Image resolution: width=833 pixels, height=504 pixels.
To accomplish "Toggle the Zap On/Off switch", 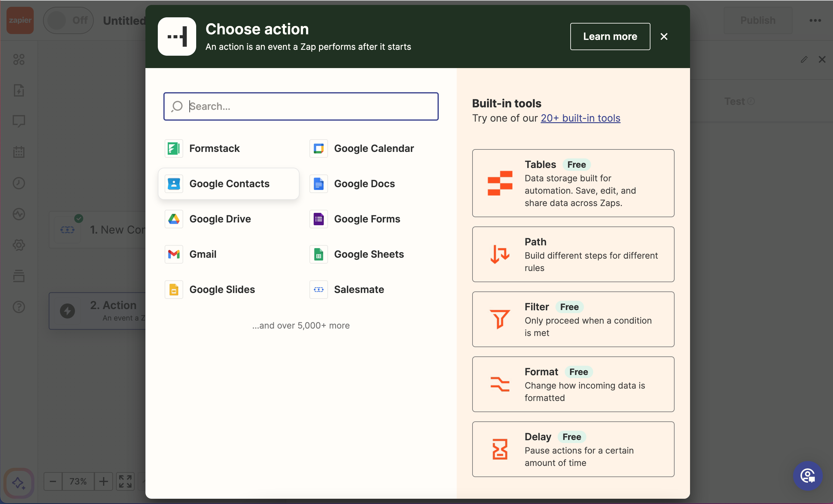I will [68, 20].
